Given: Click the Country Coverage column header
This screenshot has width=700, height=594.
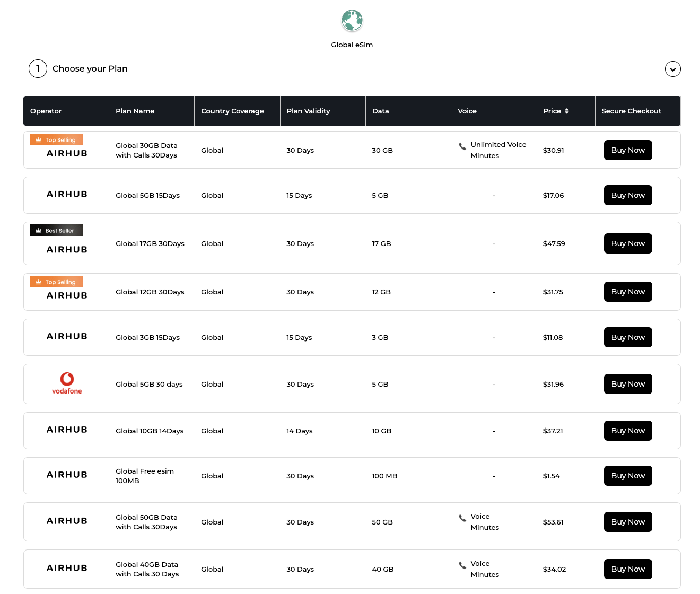Looking at the screenshot, I should tap(237, 111).
